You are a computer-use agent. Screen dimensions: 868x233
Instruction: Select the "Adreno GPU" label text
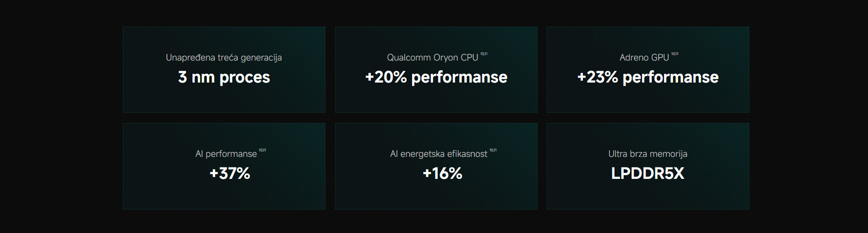click(644, 58)
